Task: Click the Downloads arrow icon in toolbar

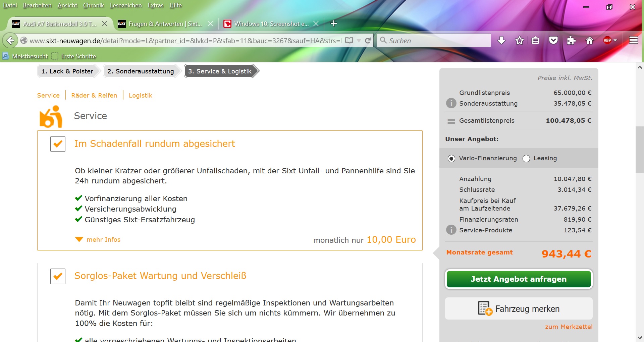Action: [501, 41]
